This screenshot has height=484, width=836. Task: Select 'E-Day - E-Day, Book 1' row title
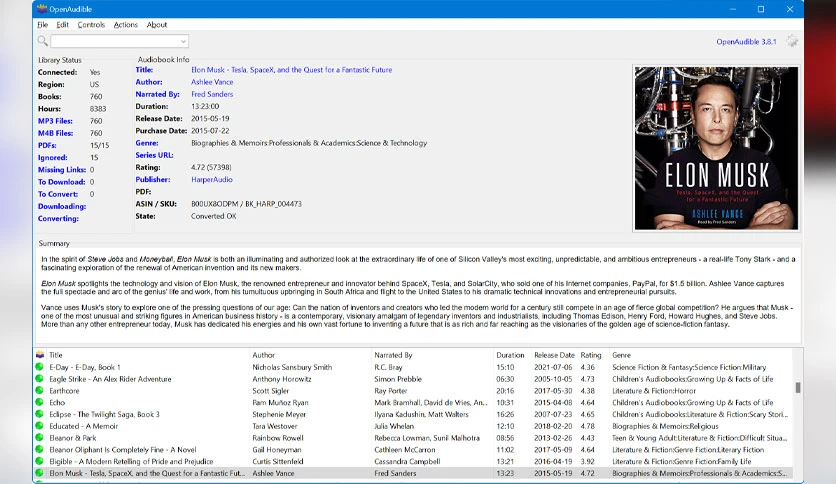85,367
